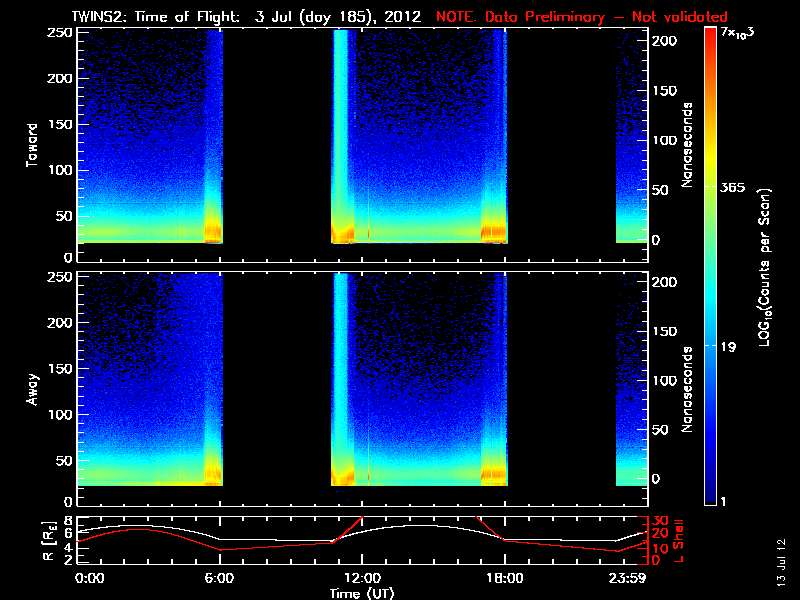Click the '23:59' time tick label
800x600 pixels.
point(628,578)
